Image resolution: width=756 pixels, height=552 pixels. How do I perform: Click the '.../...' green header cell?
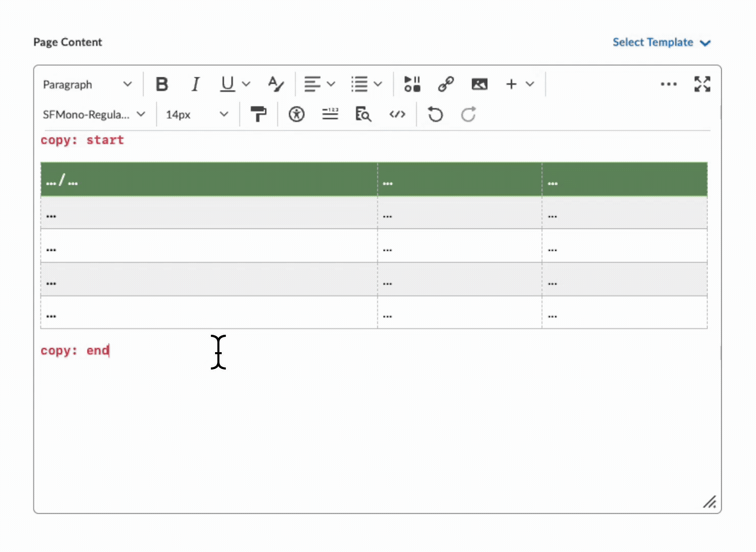tap(209, 179)
